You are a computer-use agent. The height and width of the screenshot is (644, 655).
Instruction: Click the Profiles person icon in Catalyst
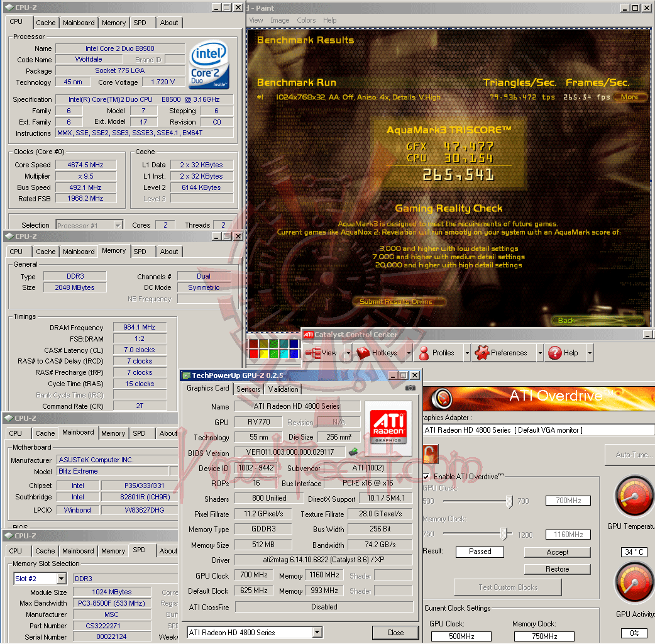click(x=424, y=353)
